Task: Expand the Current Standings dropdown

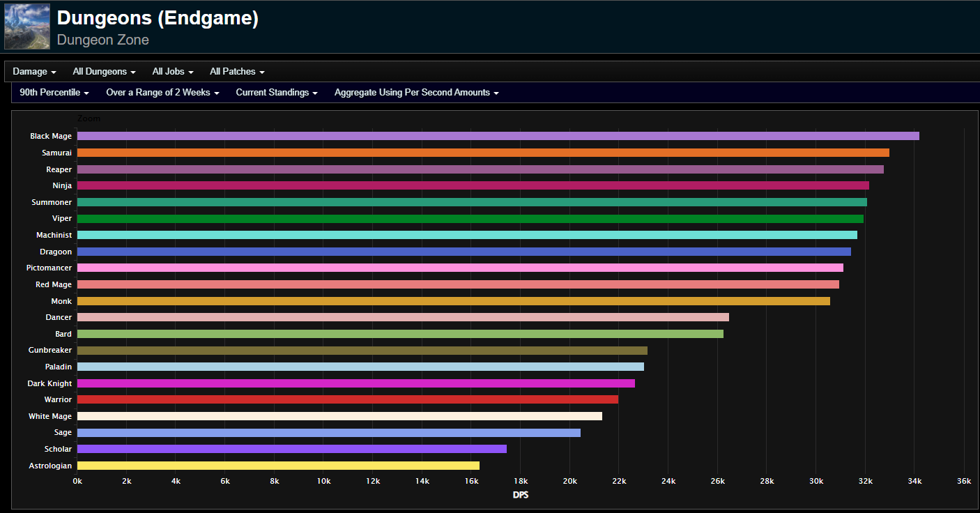Action: coord(277,93)
